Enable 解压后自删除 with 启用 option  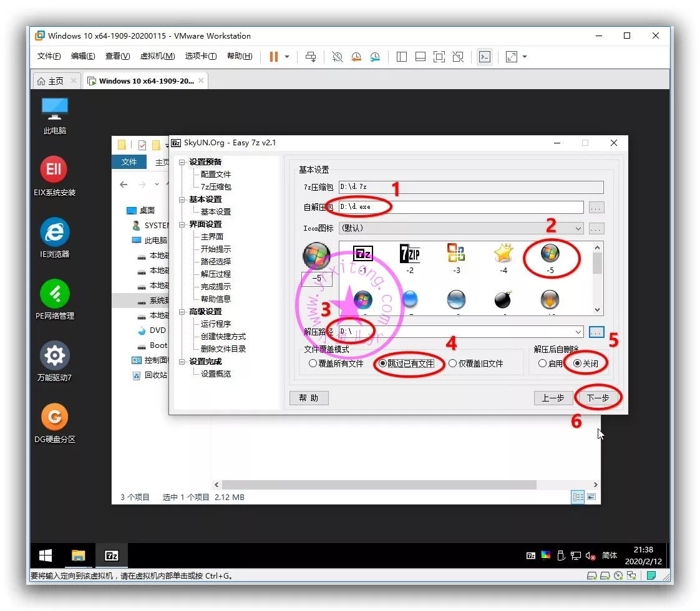point(543,363)
